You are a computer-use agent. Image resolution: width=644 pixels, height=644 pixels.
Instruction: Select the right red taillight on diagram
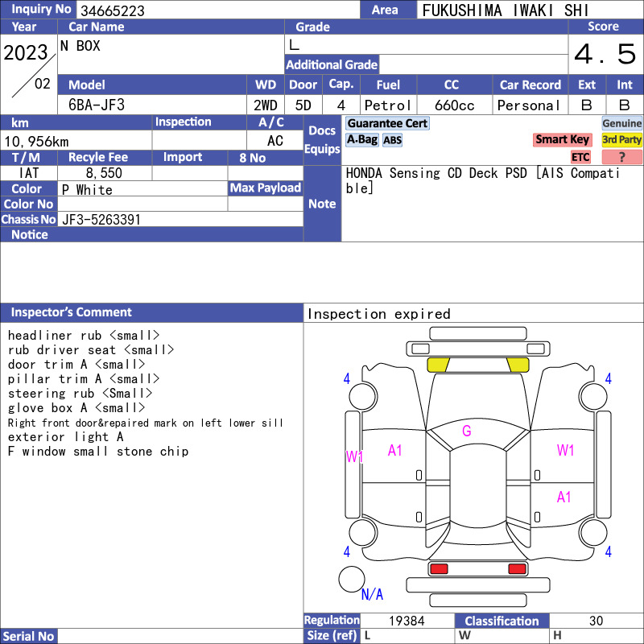pyautogui.click(x=517, y=569)
